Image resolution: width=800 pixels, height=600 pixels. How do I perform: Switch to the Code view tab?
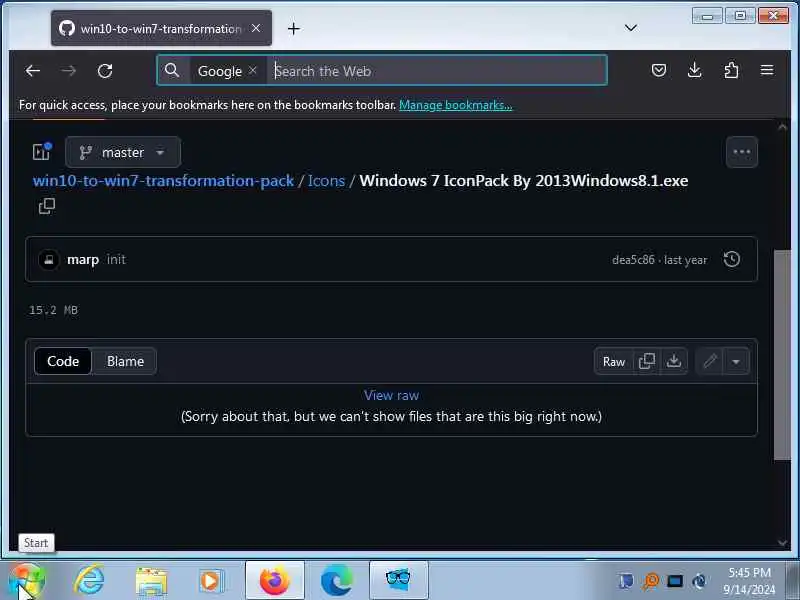[x=63, y=361]
